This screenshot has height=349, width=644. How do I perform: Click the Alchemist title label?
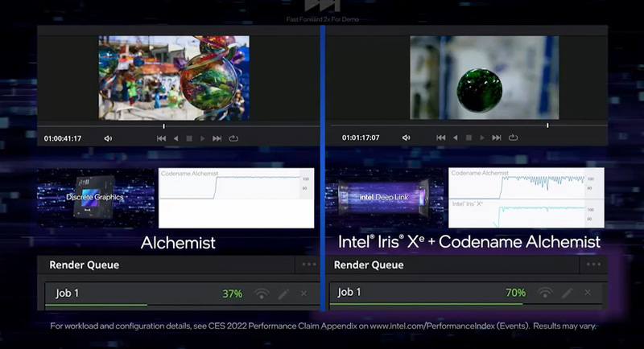coord(178,243)
